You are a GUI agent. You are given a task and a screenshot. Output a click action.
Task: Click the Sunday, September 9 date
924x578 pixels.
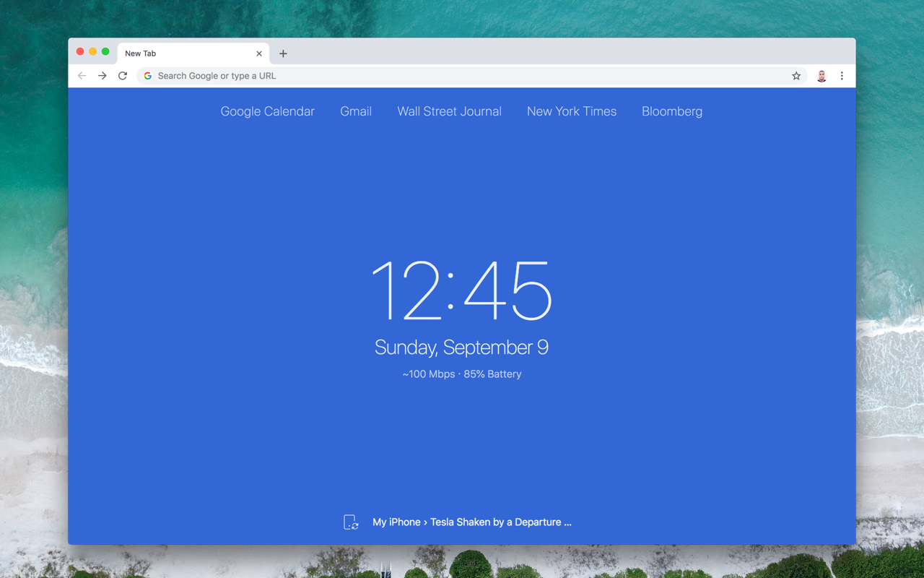(462, 348)
